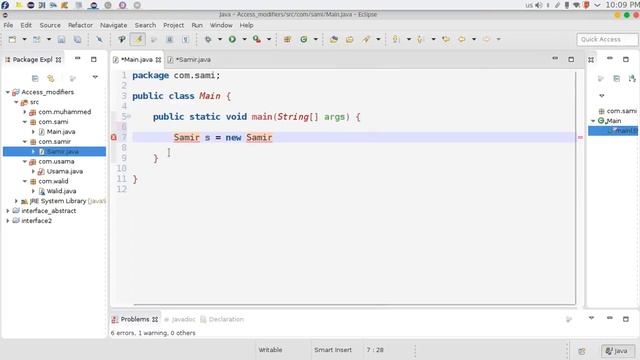
Task: Click the Previous Annotation toolbar icon
Action: pos(420,40)
